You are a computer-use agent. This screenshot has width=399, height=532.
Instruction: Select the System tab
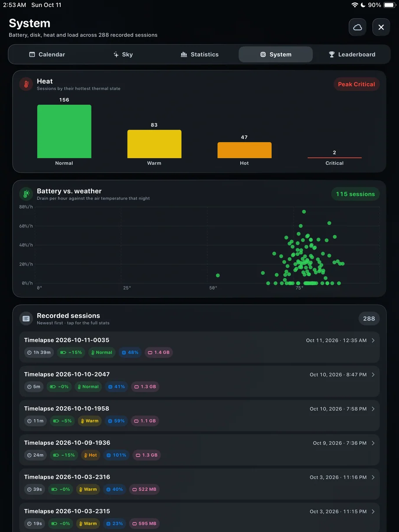[x=276, y=55]
